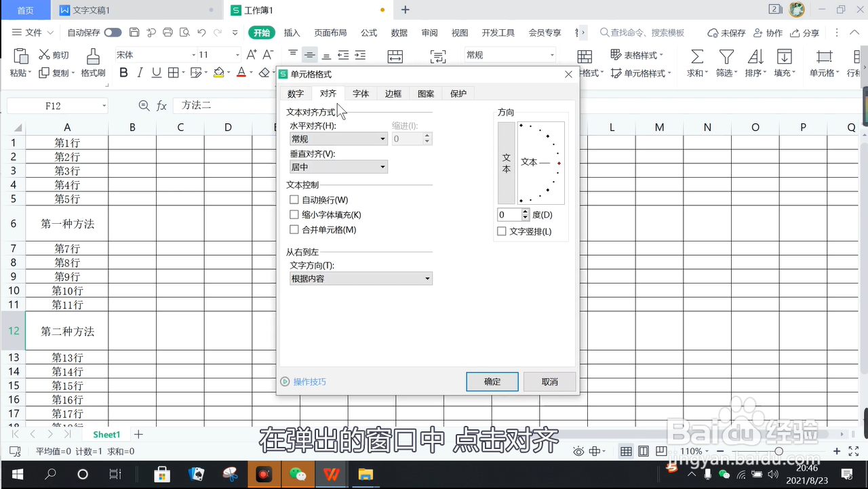Switch to the 字体 tab in dialog
Screen dimensions: 868x489
(x=360, y=94)
